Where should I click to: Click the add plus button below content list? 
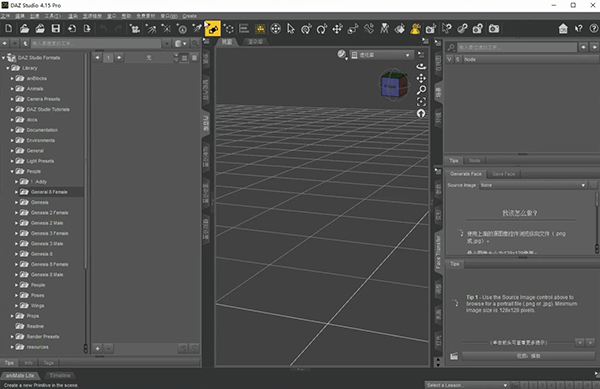pos(98,348)
